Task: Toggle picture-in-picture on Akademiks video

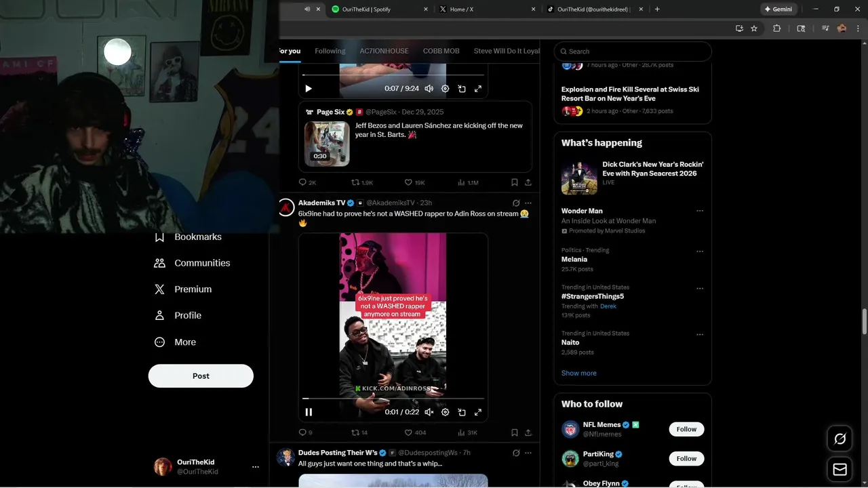Action: point(462,412)
